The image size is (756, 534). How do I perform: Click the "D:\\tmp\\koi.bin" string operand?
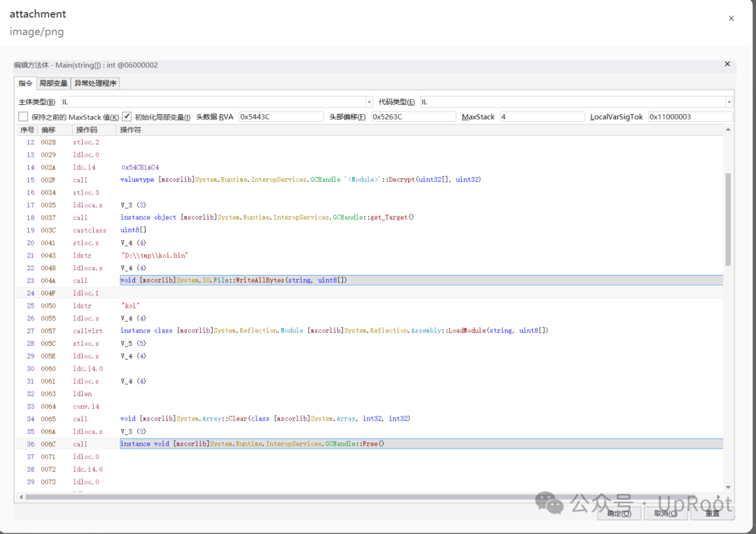click(154, 255)
